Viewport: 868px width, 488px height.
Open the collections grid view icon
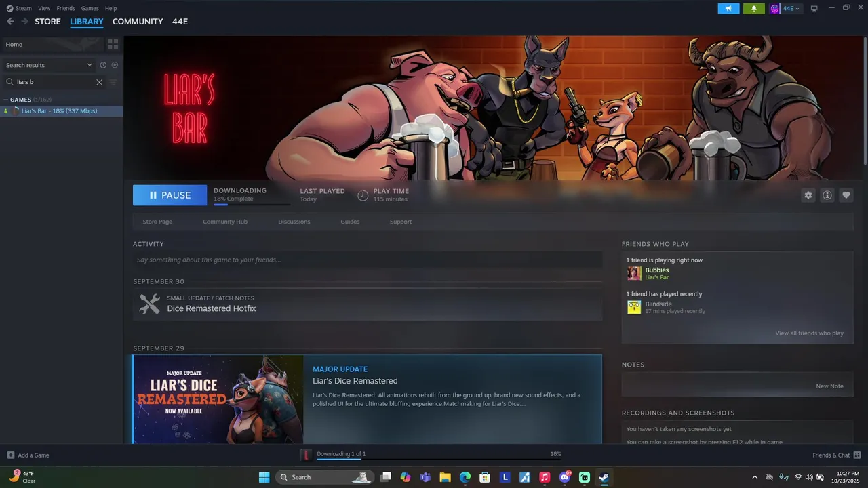pos(113,44)
